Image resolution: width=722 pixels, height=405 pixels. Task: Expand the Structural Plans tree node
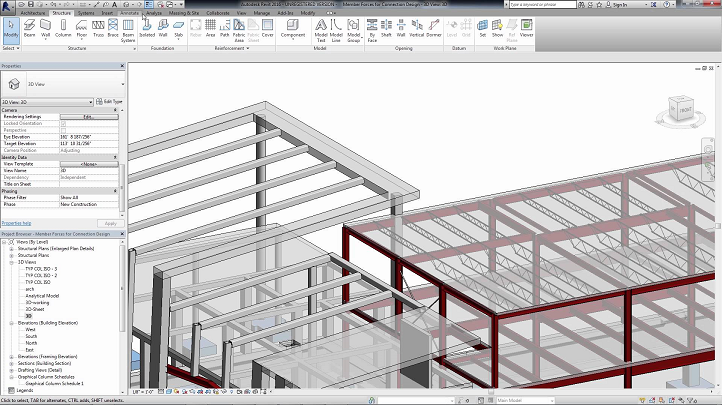click(11, 255)
